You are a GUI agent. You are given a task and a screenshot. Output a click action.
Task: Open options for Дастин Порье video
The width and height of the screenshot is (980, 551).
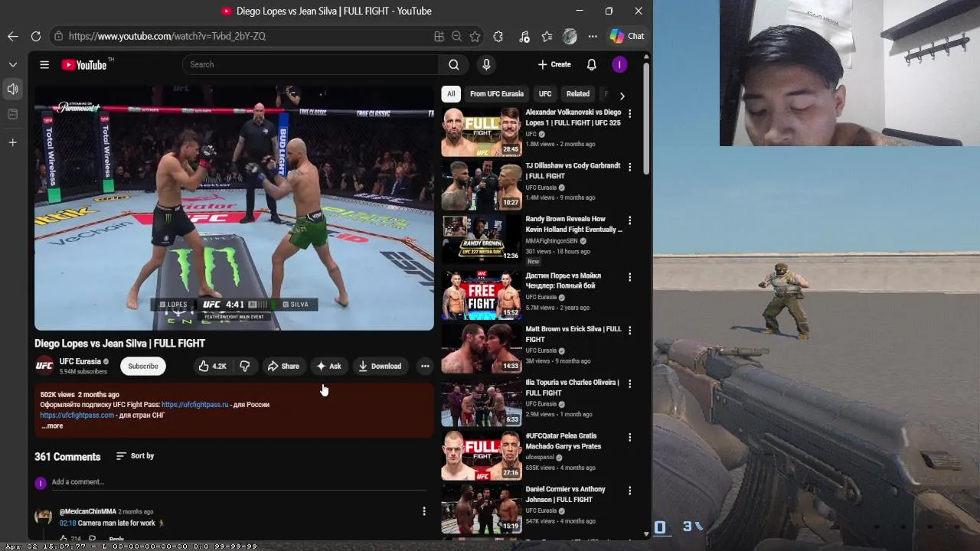pyautogui.click(x=630, y=277)
